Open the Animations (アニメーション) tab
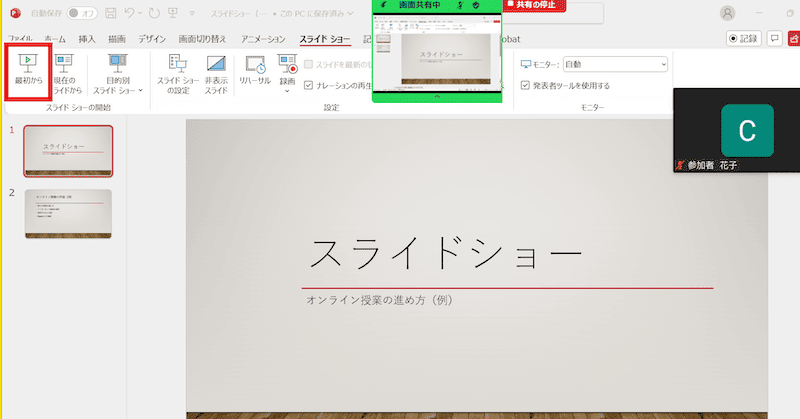Viewport: 800px width, 419px height. coord(263,39)
